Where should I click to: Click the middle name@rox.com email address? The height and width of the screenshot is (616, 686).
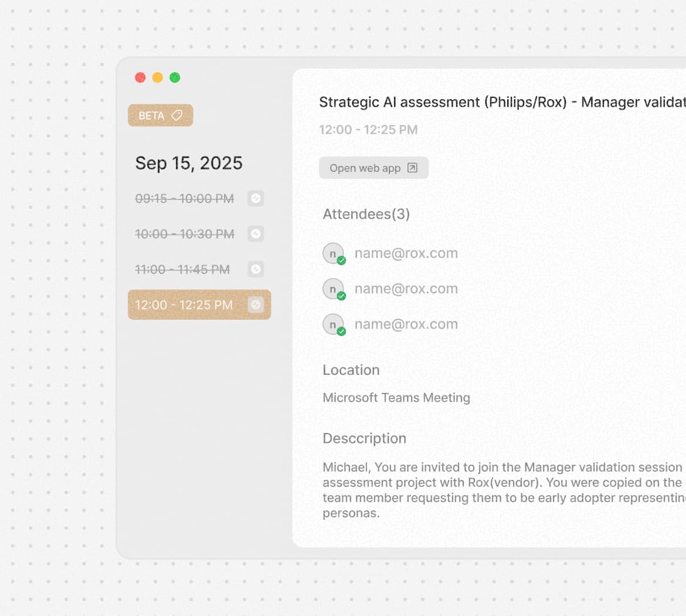[x=406, y=289]
